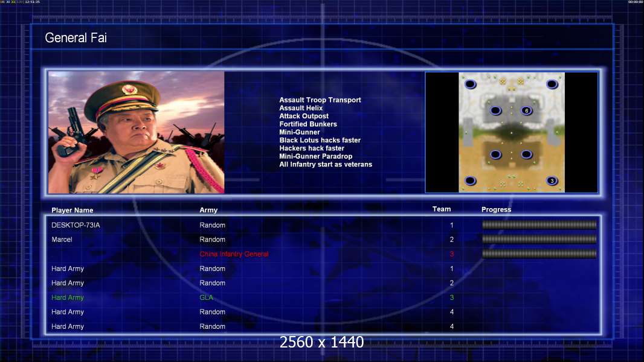Select the top-left start position marker
The image size is (644, 362).
(470, 84)
